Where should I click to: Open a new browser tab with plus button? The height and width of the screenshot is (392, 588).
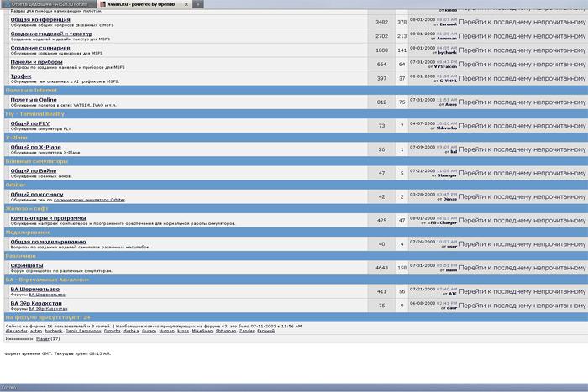pos(197,4)
